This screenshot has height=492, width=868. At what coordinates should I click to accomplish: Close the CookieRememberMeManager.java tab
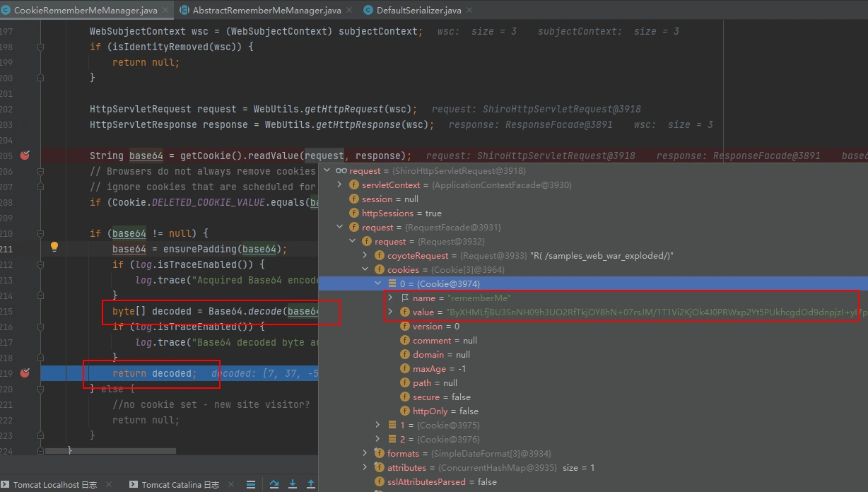click(165, 10)
